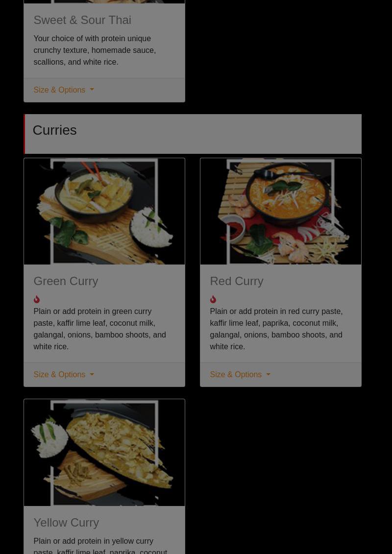The width and height of the screenshot is (392, 554).
Task: Click the spicy flame icon under Green Curry
Action: tap(37, 299)
